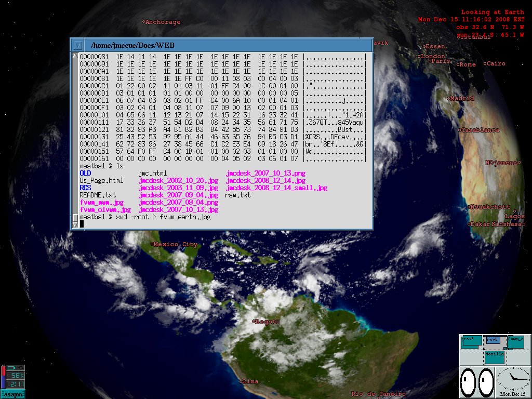This screenshot has width=532, height=399.
Task: Click the 'meatbal % ls' command line
Action: click(101, 166)
